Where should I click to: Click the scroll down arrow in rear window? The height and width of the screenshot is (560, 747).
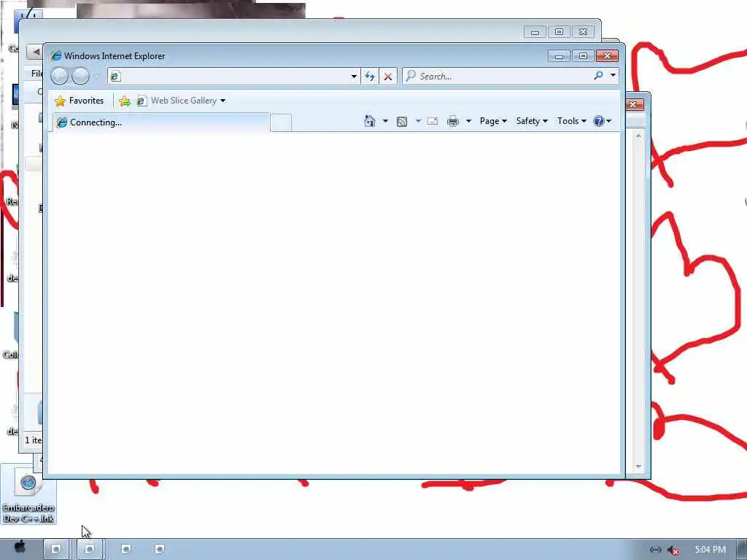tap(638, 466)
